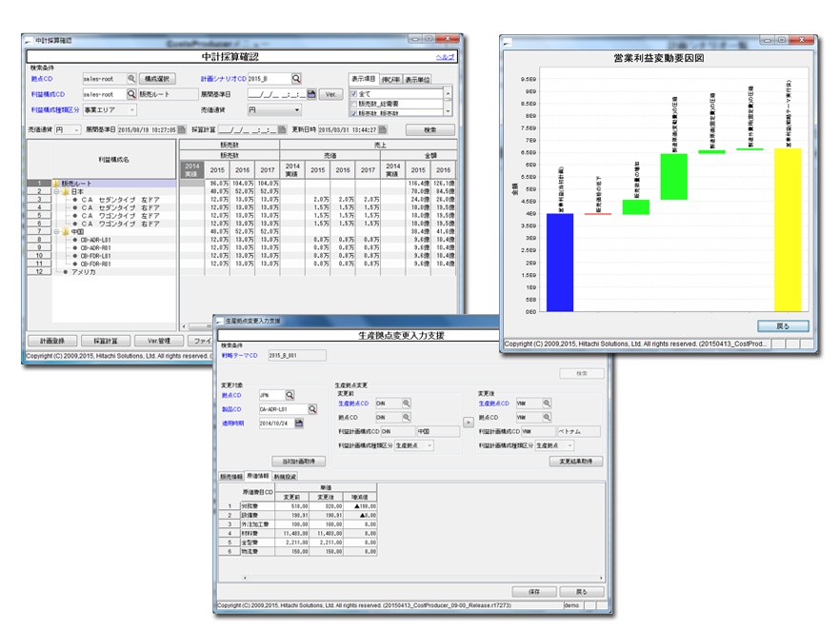Select the tab between 表示項目 and 表示単位
Screen dimensions: 840x630
pos(390,80)
